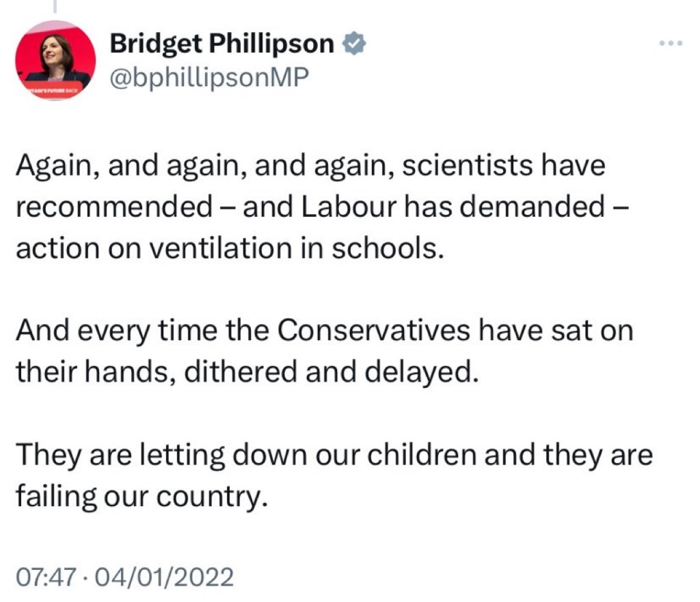
Task: Click the 'their hands, dithered and delayed' line
Action: click(243, 372)
